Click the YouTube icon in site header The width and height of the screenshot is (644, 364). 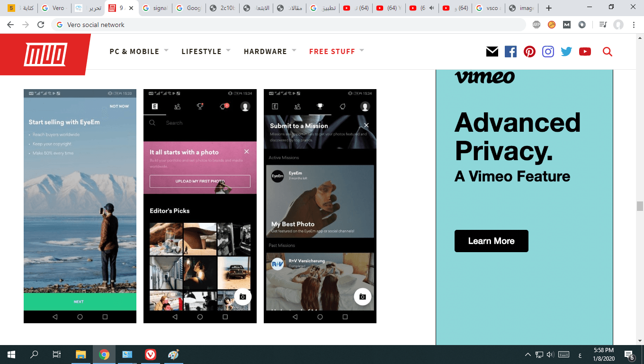585,52
